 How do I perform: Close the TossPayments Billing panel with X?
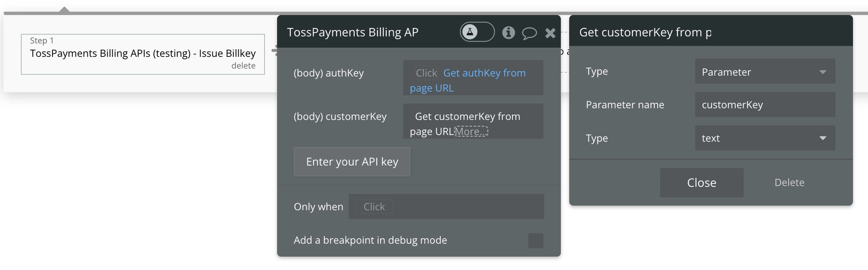(550, 33)
